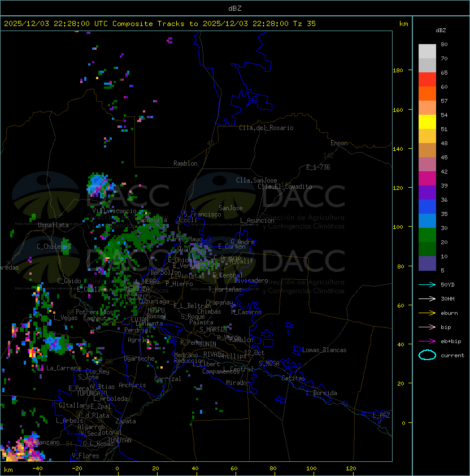
Task: Pick the light blue 30-35 dBZ swatch
Action: 427,221
